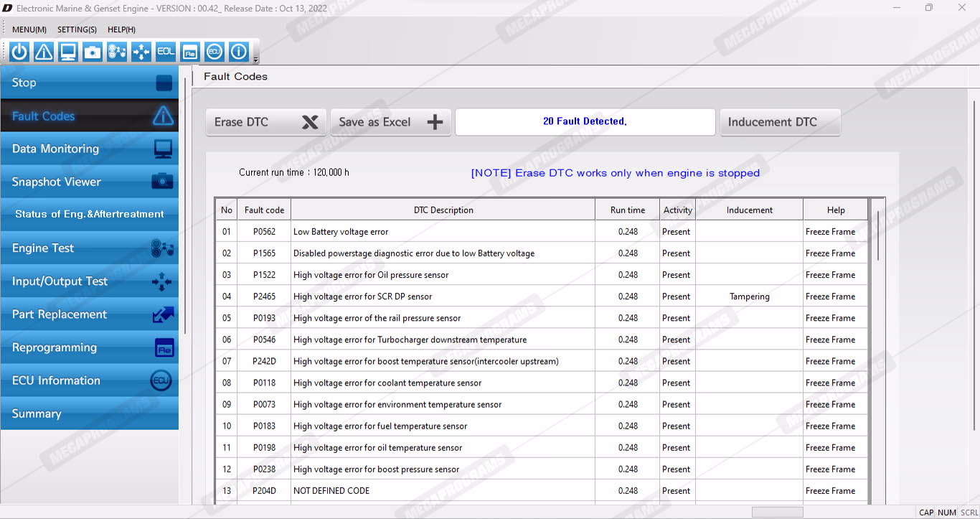Open the MENU(M) menu
Screen dimensions: 980x519
click(x=29, y=29)
